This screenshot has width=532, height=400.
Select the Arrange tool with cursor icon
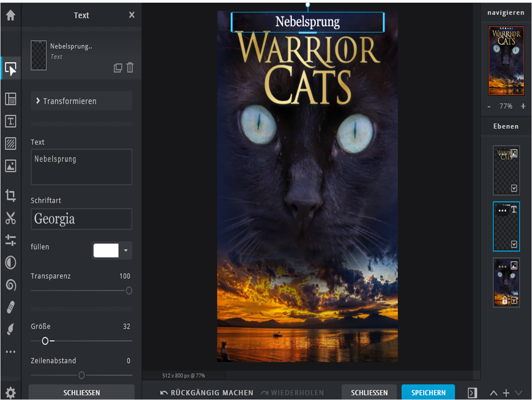11,69
